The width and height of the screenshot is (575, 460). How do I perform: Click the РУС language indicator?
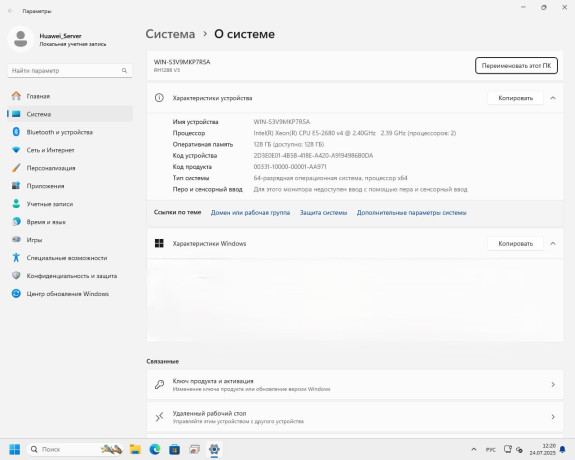pos(491,449)
